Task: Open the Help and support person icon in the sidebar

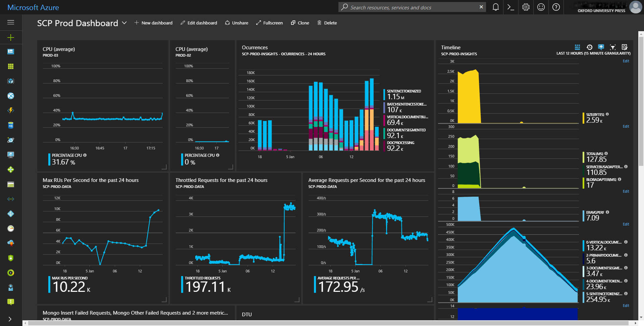Action: pyautogui.click(x=11, y=287)
